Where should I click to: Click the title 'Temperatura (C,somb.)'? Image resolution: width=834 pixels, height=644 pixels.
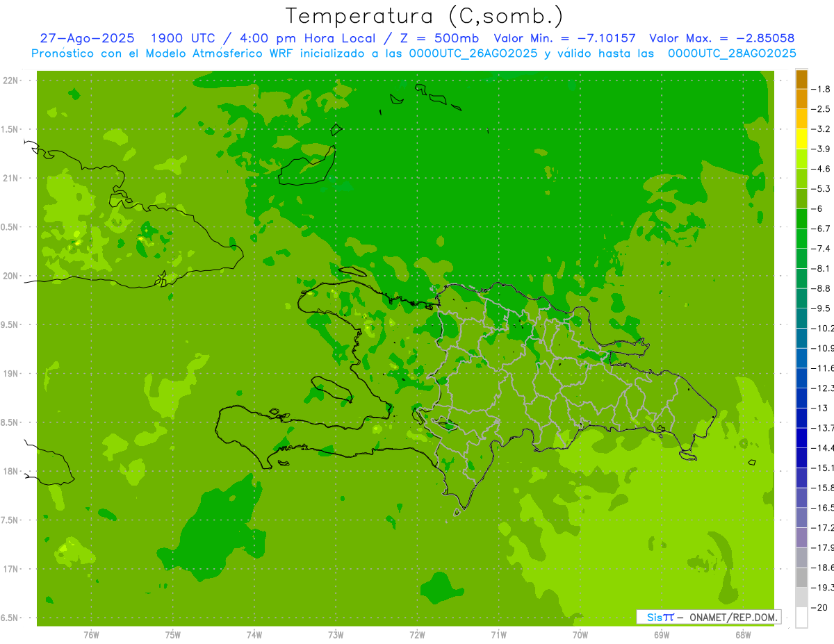coord(425,15)
